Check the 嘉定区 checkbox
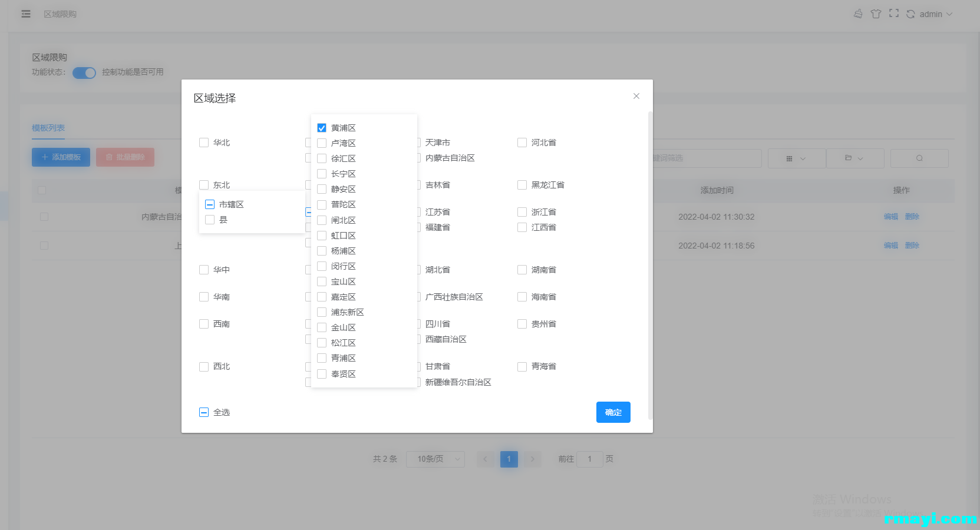The width and height of the screenshot is (980, 530). click(322, 297)
